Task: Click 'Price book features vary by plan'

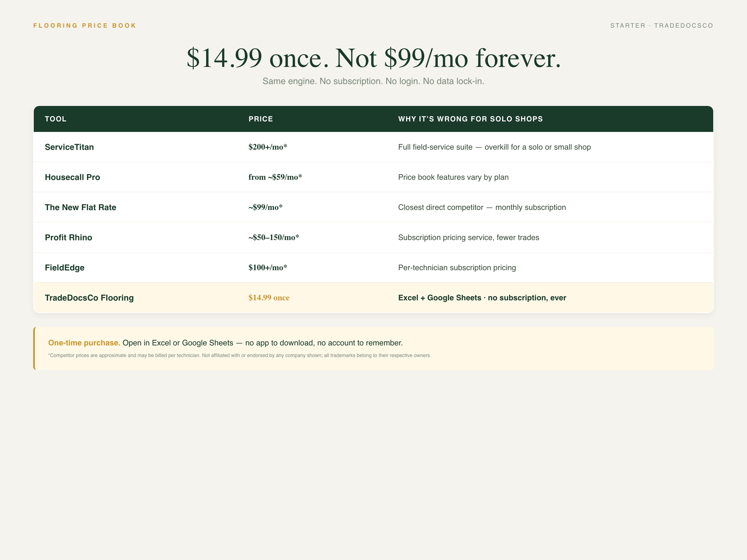Action: pyautogui.click(x=453, y=177)
